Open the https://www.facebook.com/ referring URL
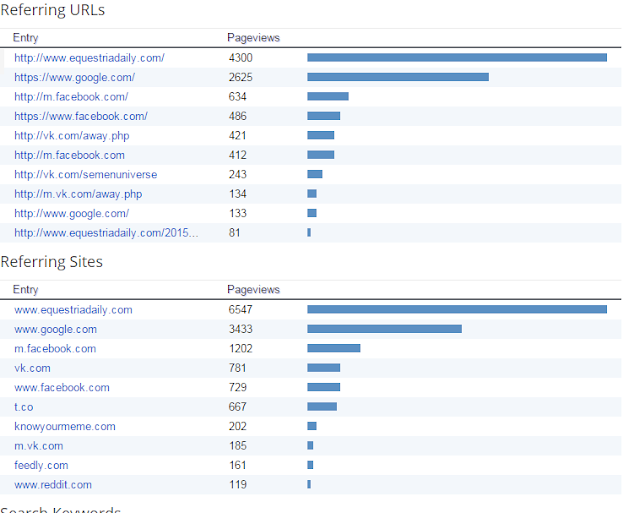The height and width of the screenshot is (513, 640). tap(81, 116)
